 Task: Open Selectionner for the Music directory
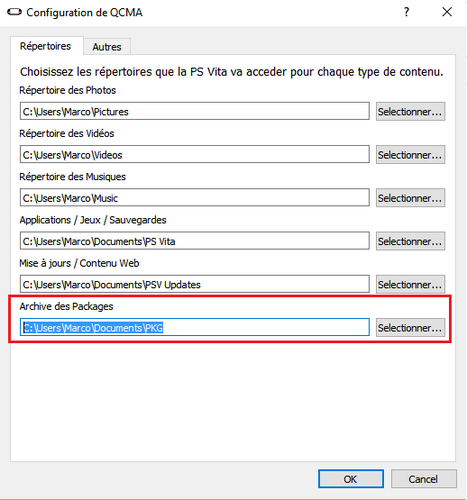pyautogui.click(x=410, y=198)
